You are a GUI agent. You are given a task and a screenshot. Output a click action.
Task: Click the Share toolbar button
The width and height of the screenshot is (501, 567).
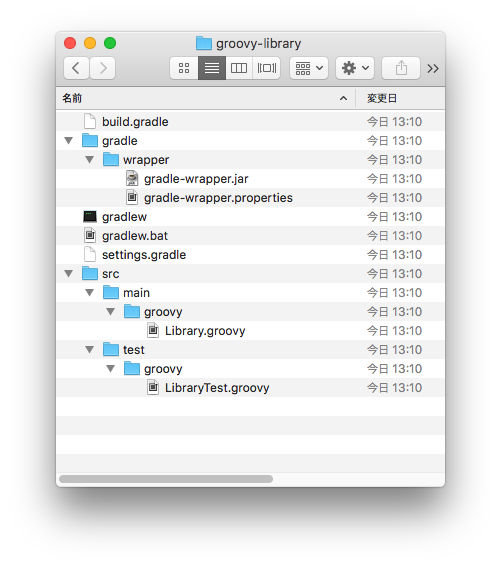(x=401, y=68)
